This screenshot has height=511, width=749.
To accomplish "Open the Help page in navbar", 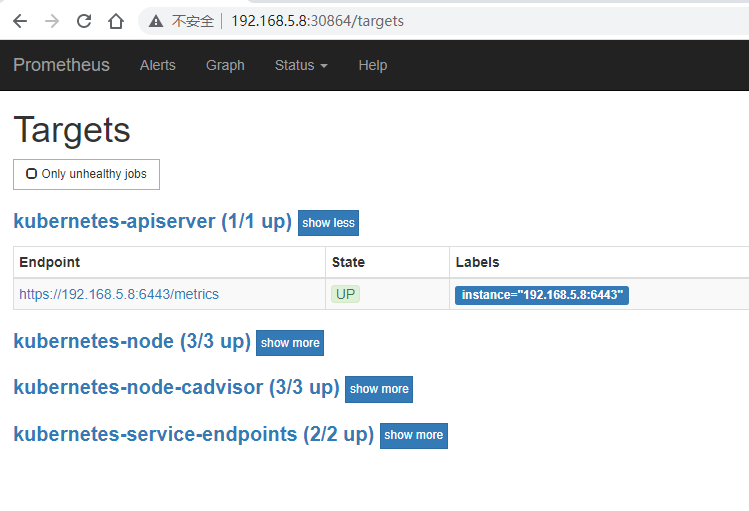I will pyautogui.click(x=372, y=65).
